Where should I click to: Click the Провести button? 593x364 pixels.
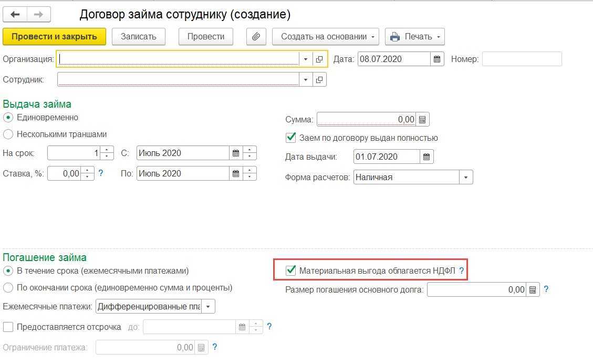(x=206, y=37)
